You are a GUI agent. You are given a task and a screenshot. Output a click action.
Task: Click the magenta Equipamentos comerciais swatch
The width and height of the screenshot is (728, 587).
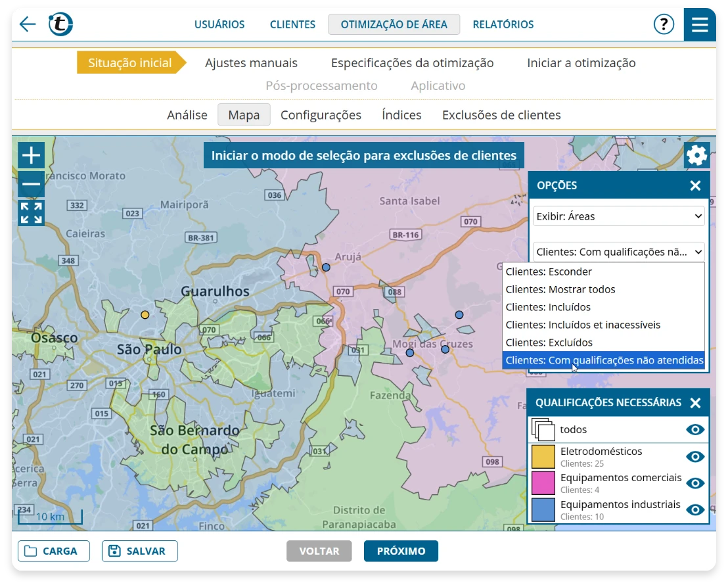543,483
